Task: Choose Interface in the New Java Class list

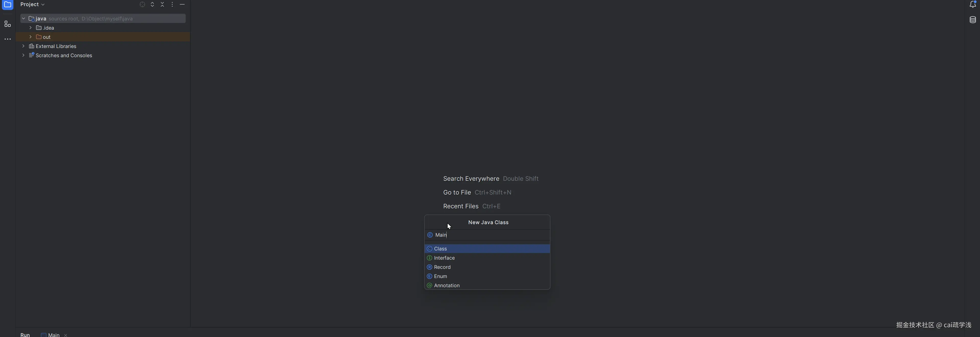Action: click(x=444, y=258)
